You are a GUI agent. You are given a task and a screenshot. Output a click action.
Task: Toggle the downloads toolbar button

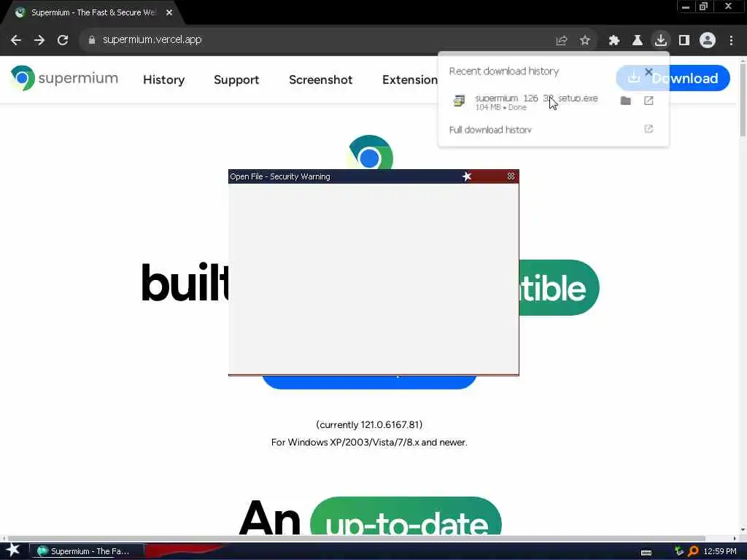661,40
